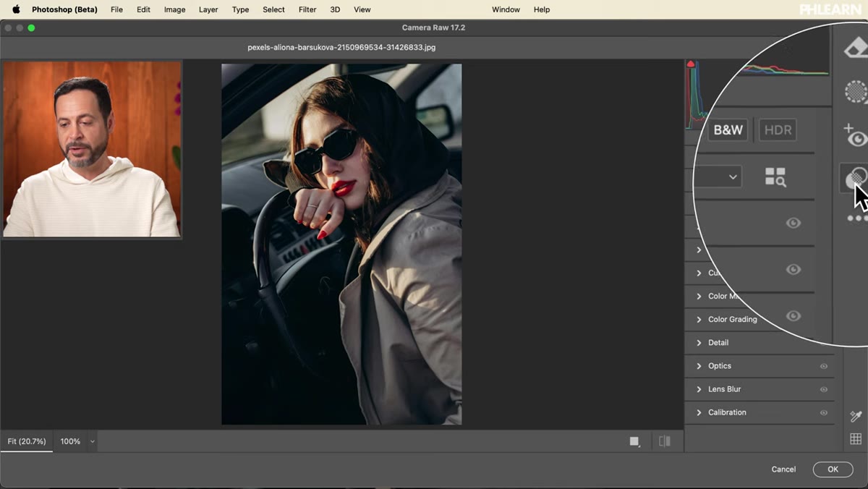
Task: Toggle visibility eye for Optics panel
Action: (823, 366)
